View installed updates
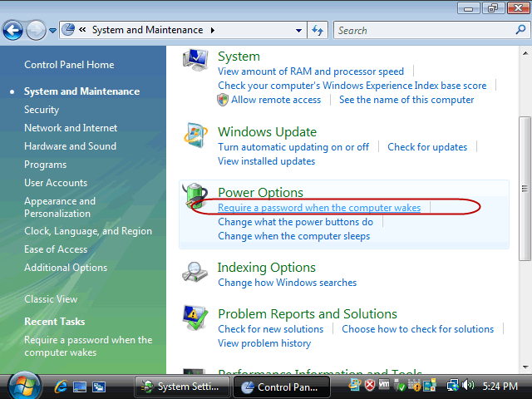This screenshot has width=532, height=399. (x=266, y=161)
